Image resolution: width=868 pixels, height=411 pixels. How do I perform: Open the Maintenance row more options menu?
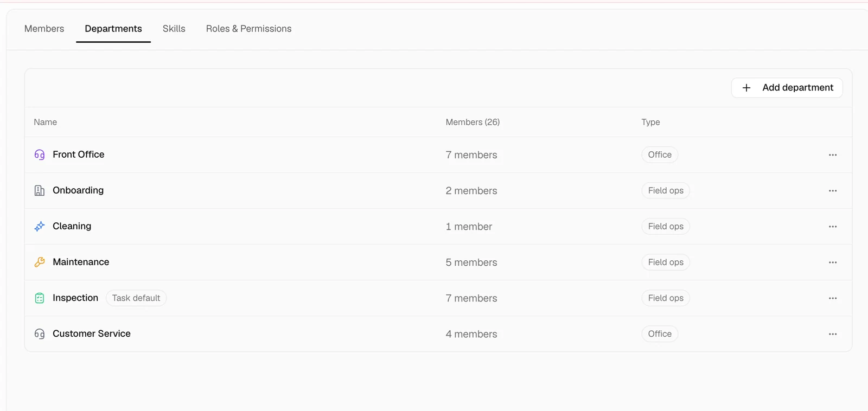point(833,262)
